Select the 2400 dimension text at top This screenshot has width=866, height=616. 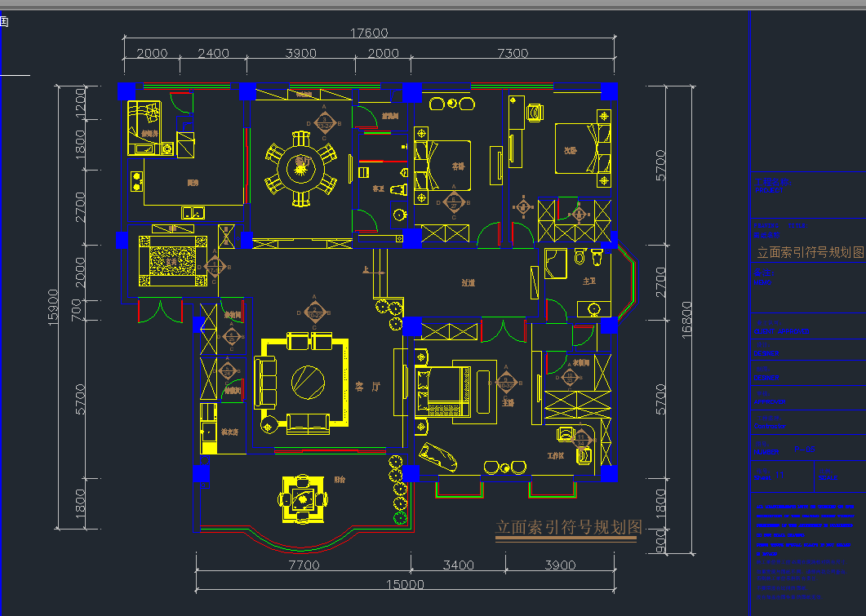coord(213,53)
